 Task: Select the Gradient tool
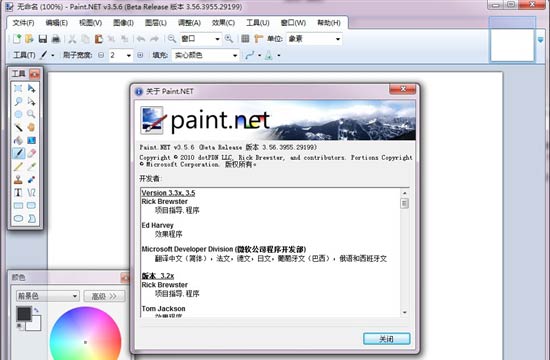pos(32,140)
